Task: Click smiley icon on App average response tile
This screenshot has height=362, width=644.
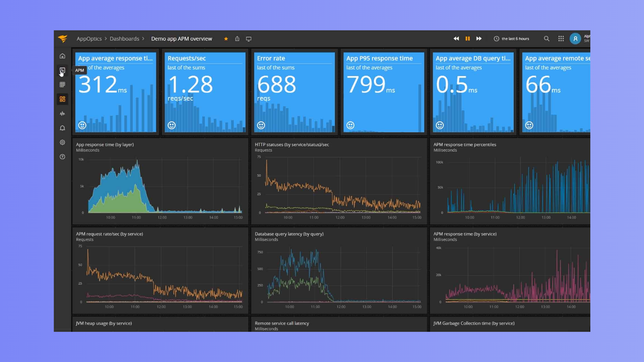Action: tap(82, 125)
